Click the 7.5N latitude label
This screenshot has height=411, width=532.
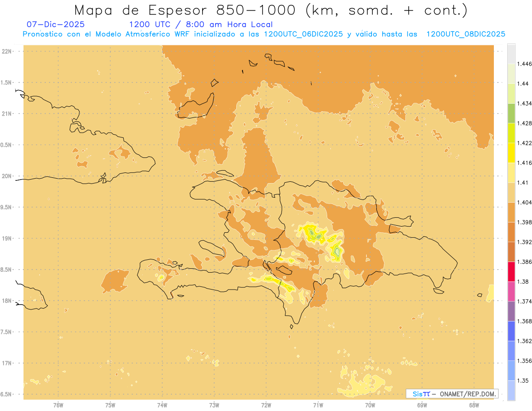[x=6, y=332]
